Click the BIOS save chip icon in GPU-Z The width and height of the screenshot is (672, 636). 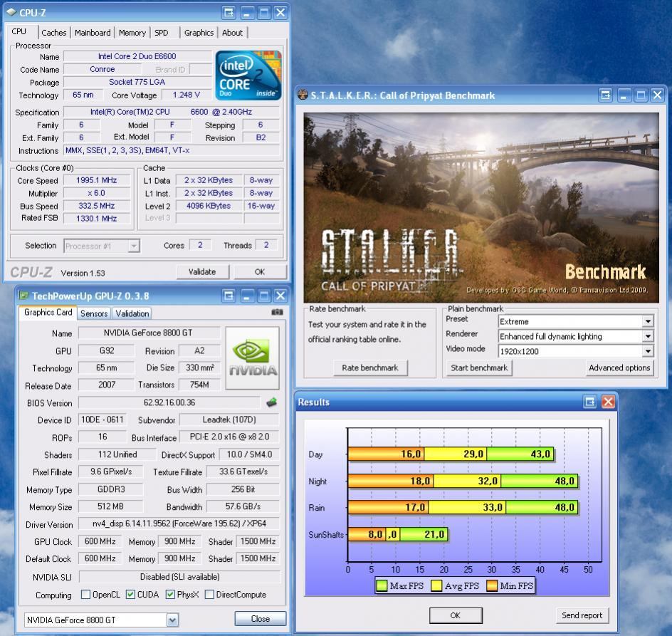pyautogui.click(x=271, y=402)
